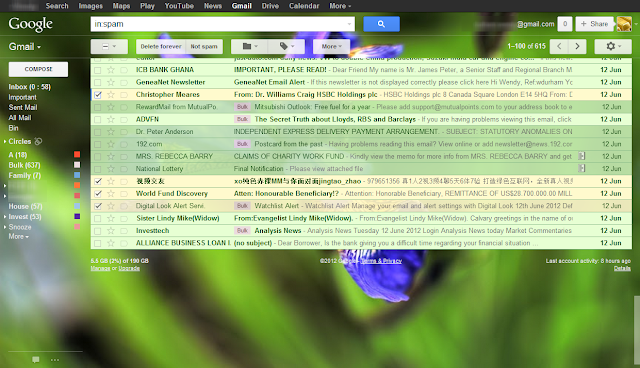Open Drive in the Google bar
The width and height of the screenshot is (640, 368).
pyautogui.click(x=270, y=6)
